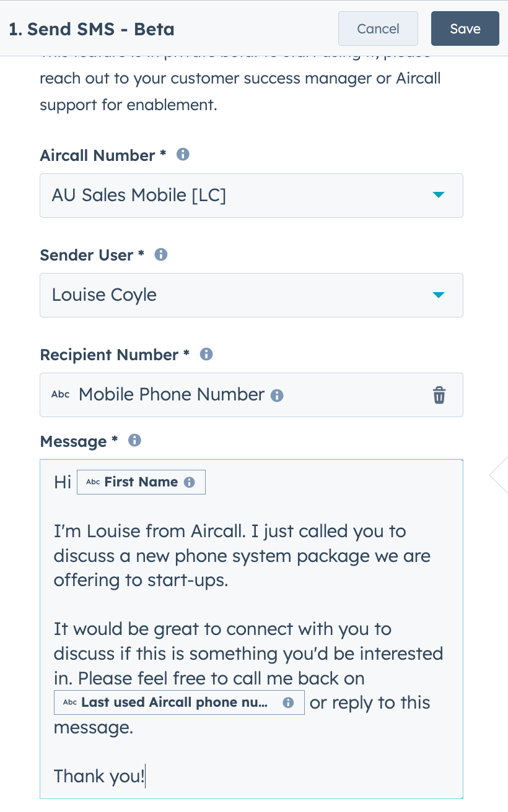Click the Abc icon inside the First Name token

coord(94,482)
